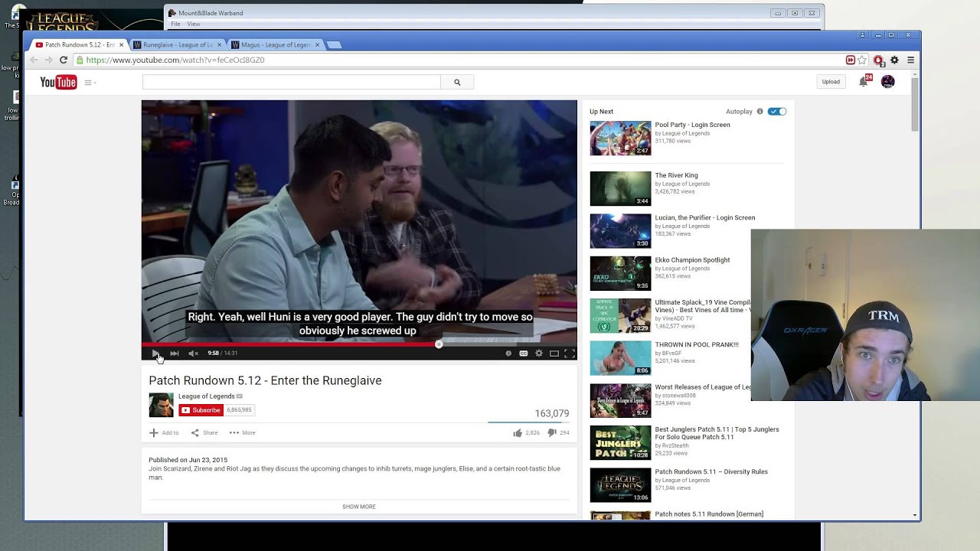
Task: Focus the YouTube search box
Action: coord(291,82)
